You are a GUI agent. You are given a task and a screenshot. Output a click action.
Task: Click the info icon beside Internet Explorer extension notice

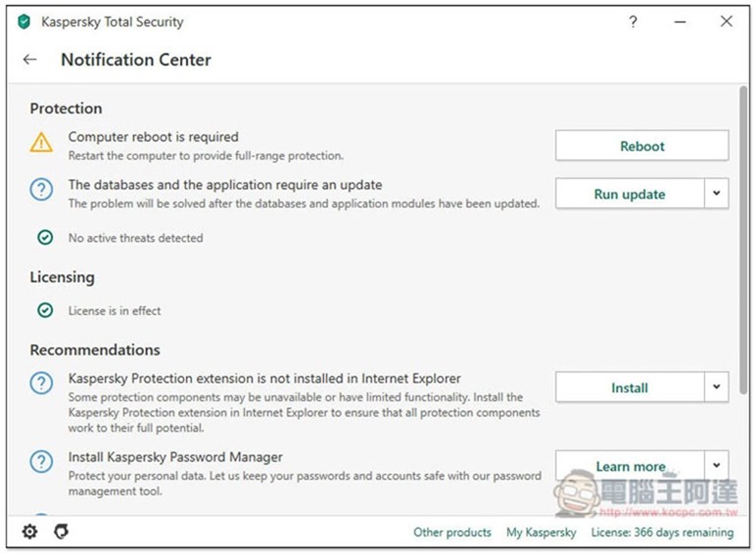41,384
